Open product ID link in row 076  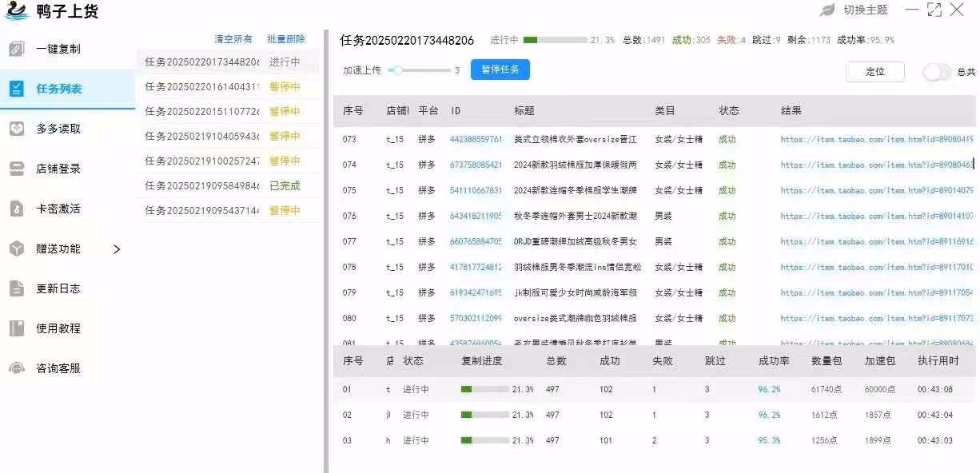pos(476,217)
